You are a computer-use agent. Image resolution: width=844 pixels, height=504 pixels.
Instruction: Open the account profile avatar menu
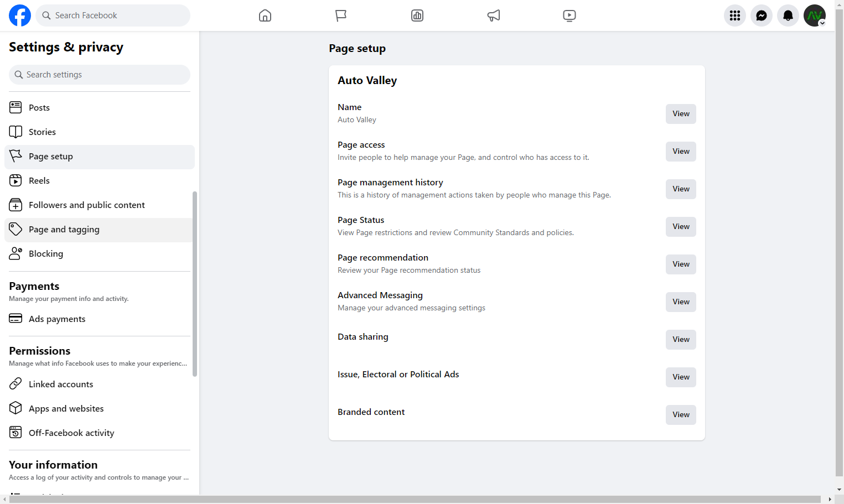(815, 15)
